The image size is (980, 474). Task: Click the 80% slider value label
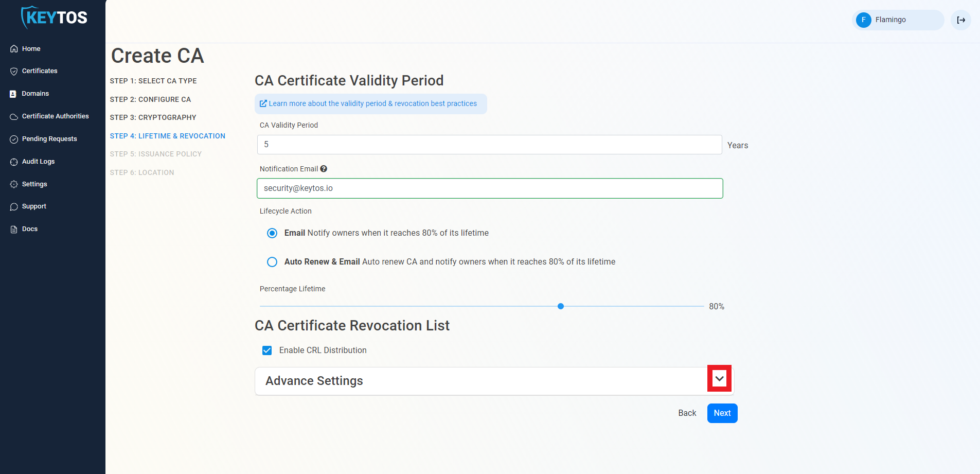[717, 307]
